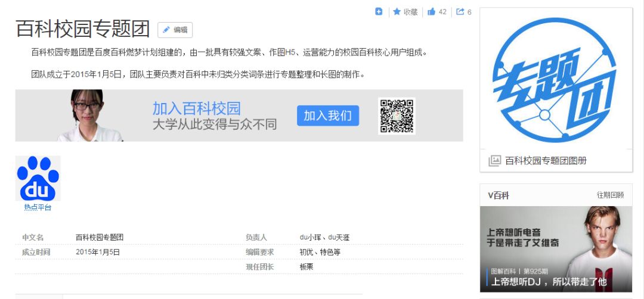The image size is (644, 299).
Task: Click the 中文名 field label
Action: pyautogui.click(x=32, y=238)
